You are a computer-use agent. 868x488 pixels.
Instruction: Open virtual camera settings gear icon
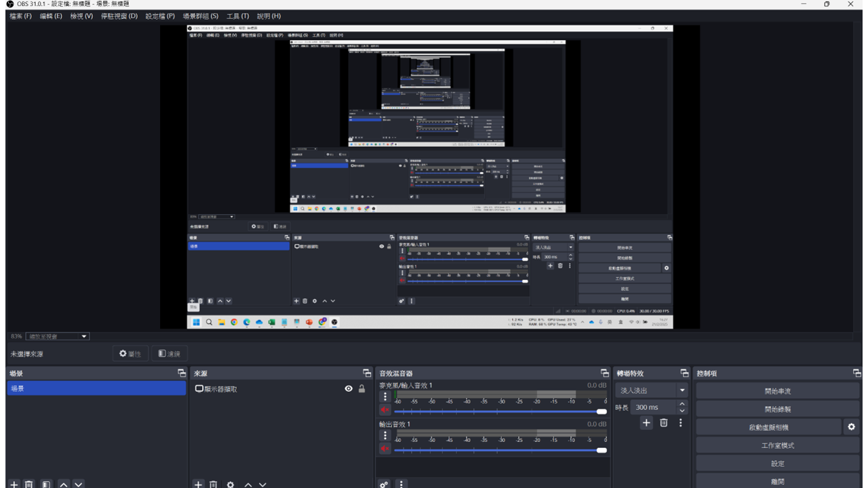coord(851,427)
